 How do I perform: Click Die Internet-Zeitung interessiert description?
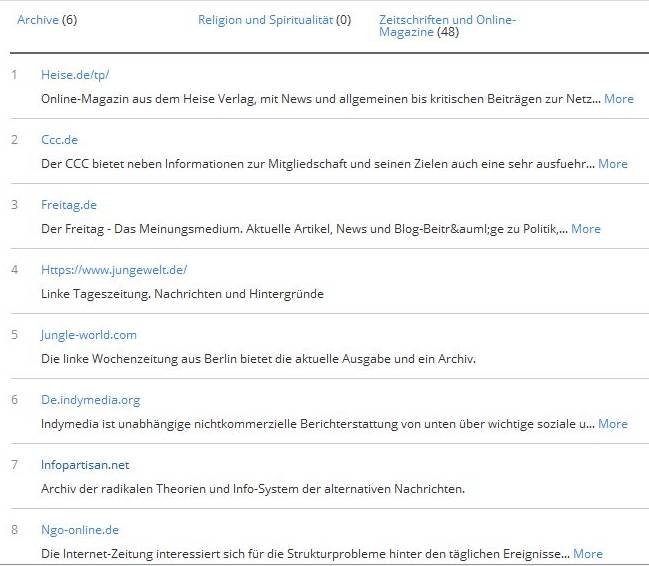coord(305,554)
